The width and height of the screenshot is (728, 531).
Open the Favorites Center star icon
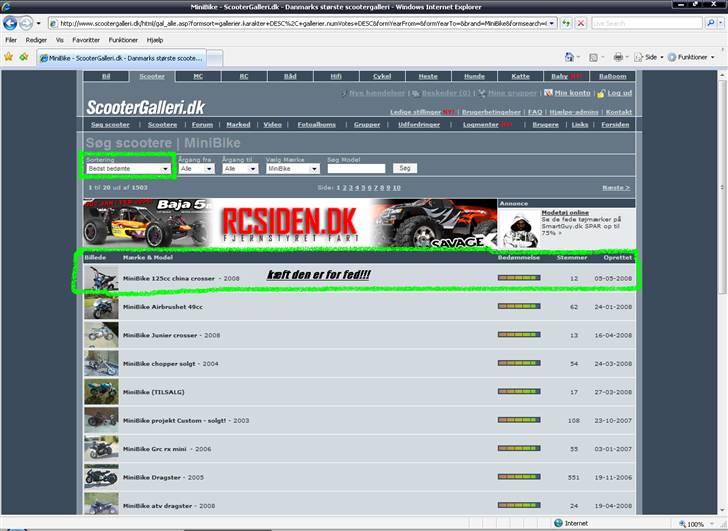8,57
